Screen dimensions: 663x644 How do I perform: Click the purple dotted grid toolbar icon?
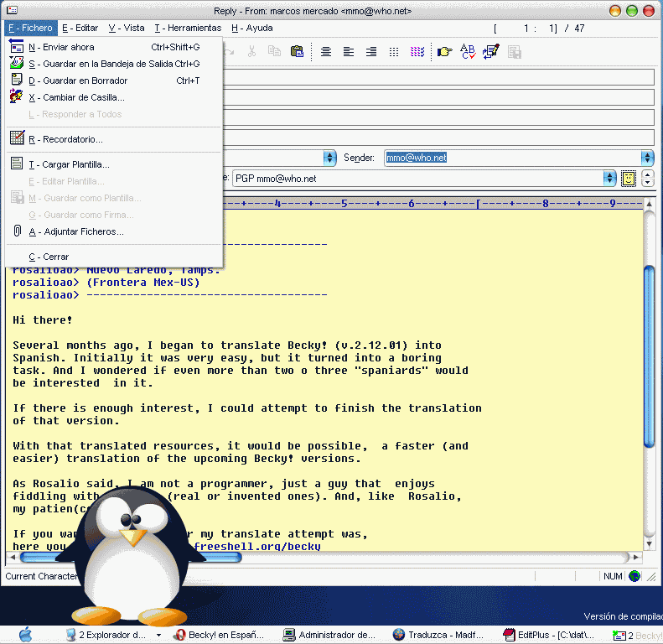tap(417, 52)
